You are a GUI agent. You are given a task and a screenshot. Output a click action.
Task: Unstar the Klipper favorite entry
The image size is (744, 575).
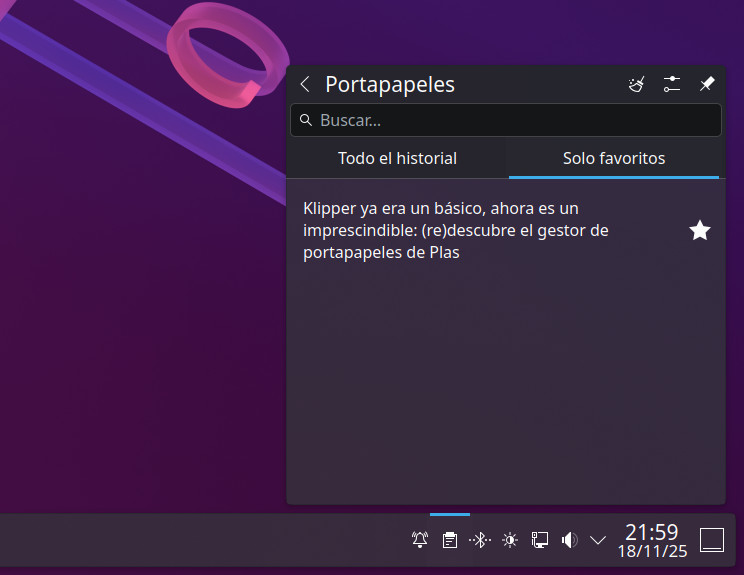[x=700, y=231]
